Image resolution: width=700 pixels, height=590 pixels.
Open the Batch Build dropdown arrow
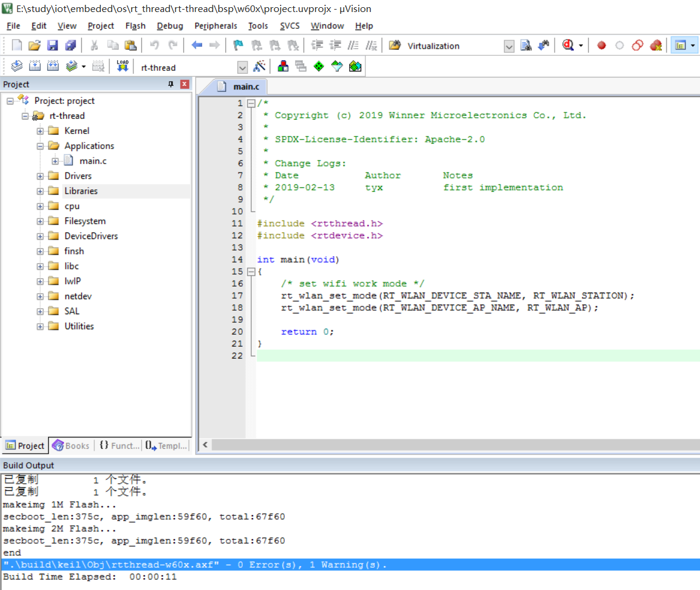(x=84, y=67)
